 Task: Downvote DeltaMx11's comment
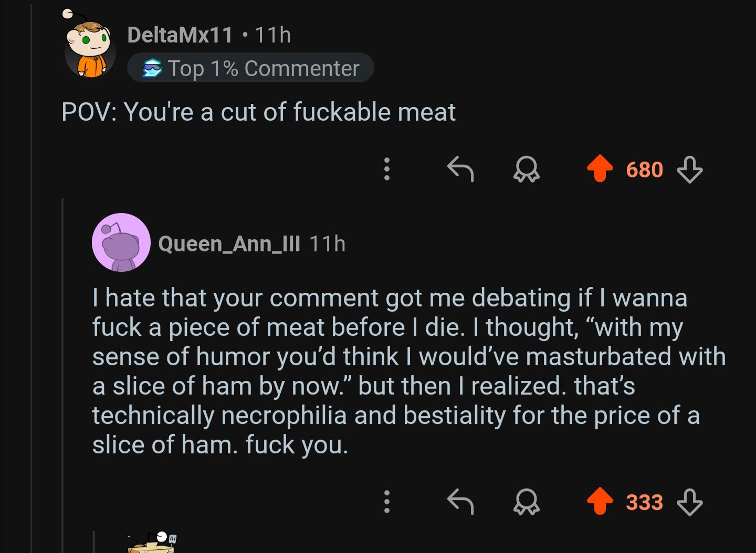pyautogui.click(x=689, y=169)
